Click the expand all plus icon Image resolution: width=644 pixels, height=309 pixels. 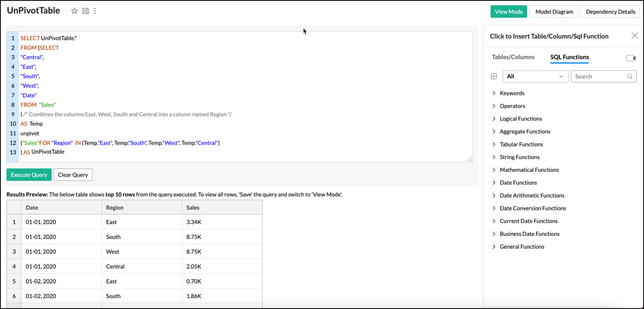[494, 76]
